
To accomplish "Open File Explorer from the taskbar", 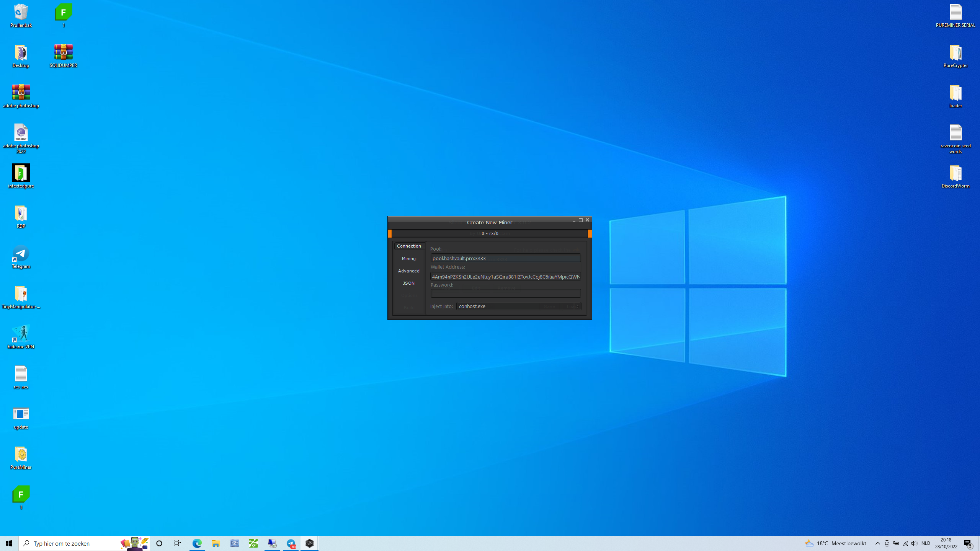I will point(216,543).
